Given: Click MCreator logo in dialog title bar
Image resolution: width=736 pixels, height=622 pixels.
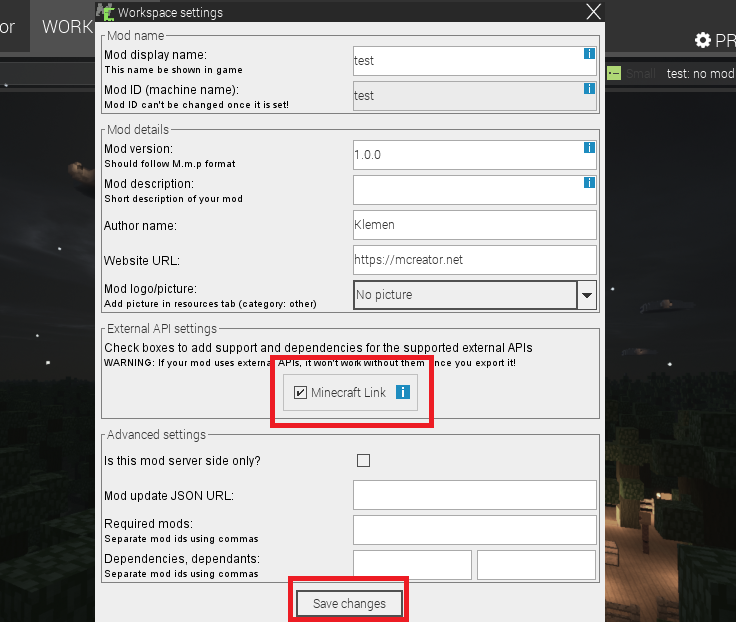Looking at the screenshot, I should [106, 12].
